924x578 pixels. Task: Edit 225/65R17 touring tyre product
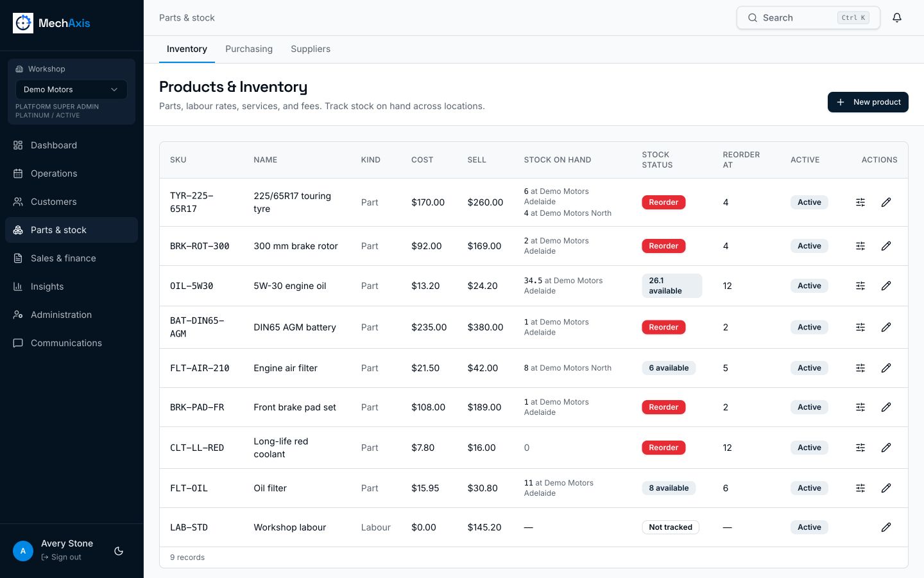(886, 202)
